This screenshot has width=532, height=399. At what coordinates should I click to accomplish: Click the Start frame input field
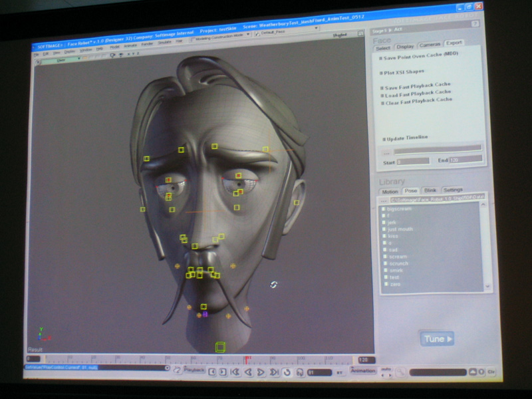coord(413,162)
